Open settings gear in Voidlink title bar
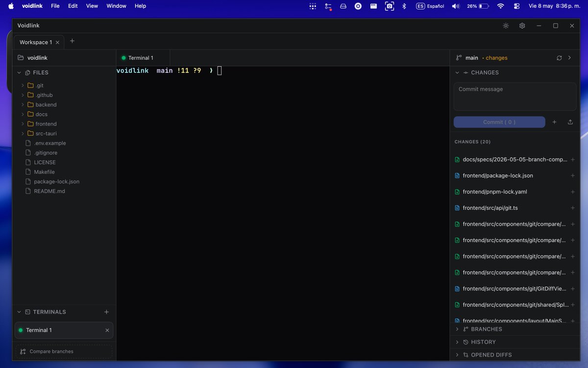Viewport: 588px width, 368px height. point(522,26)
